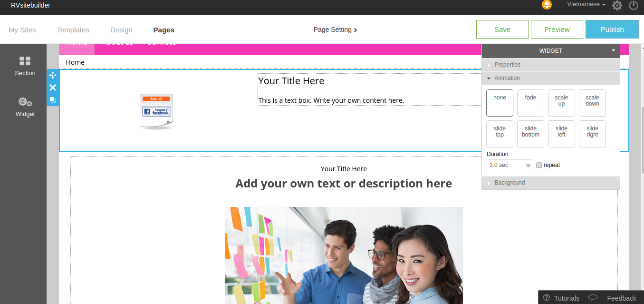Open the Duration dropdown
The width and height of the screenshot is (644, 304).
click(509, 165)
